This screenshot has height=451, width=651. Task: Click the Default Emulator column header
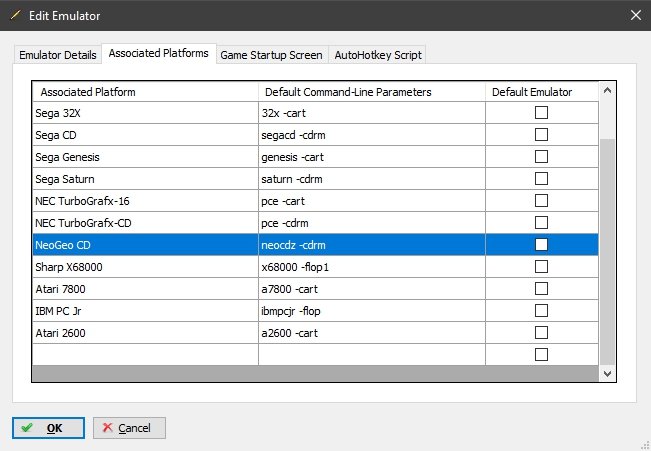coord(542,92)
